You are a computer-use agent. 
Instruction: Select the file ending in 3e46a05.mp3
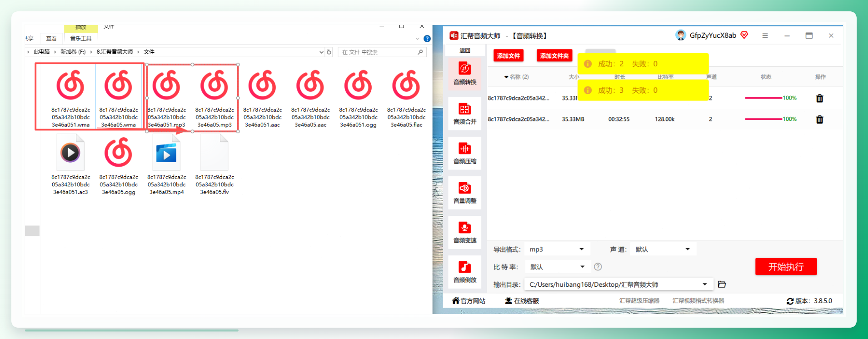click(215, 98)
